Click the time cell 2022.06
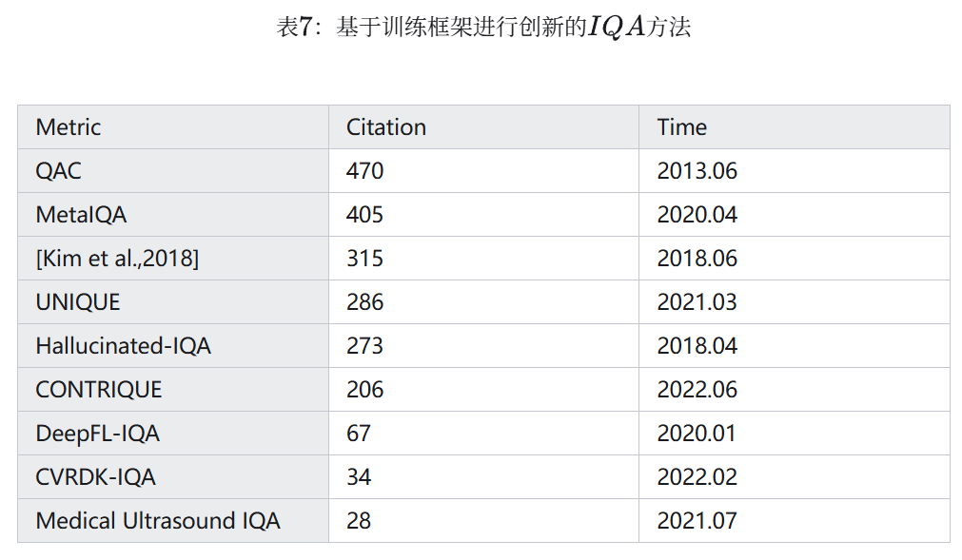The height and width of the screenshot is (560, 962). 697,390
